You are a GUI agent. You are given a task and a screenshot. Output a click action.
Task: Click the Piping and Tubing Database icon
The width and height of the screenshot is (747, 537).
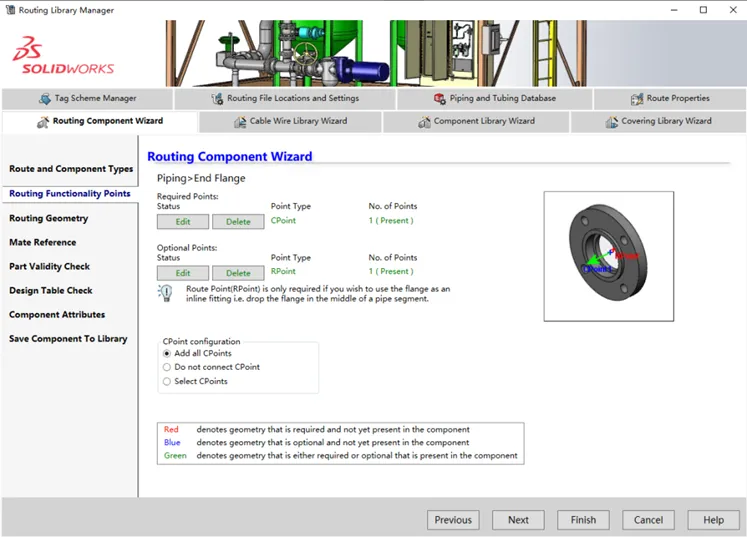439,99
